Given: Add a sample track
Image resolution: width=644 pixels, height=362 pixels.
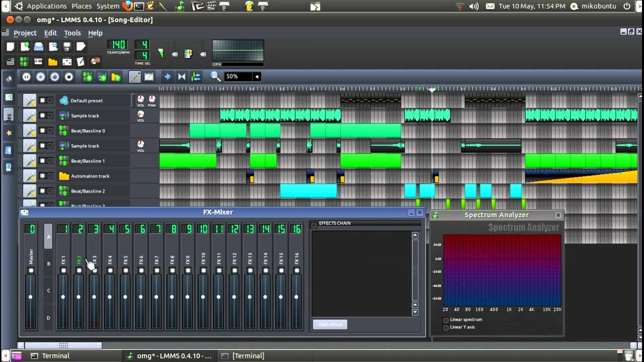Looking at the screenshot, I should click(102, 77).
